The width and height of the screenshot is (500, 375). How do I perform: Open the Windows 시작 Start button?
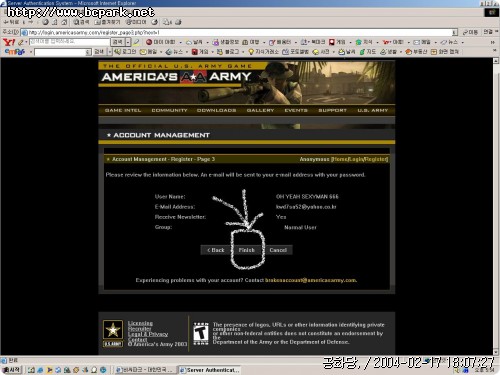tap(12, 370)
